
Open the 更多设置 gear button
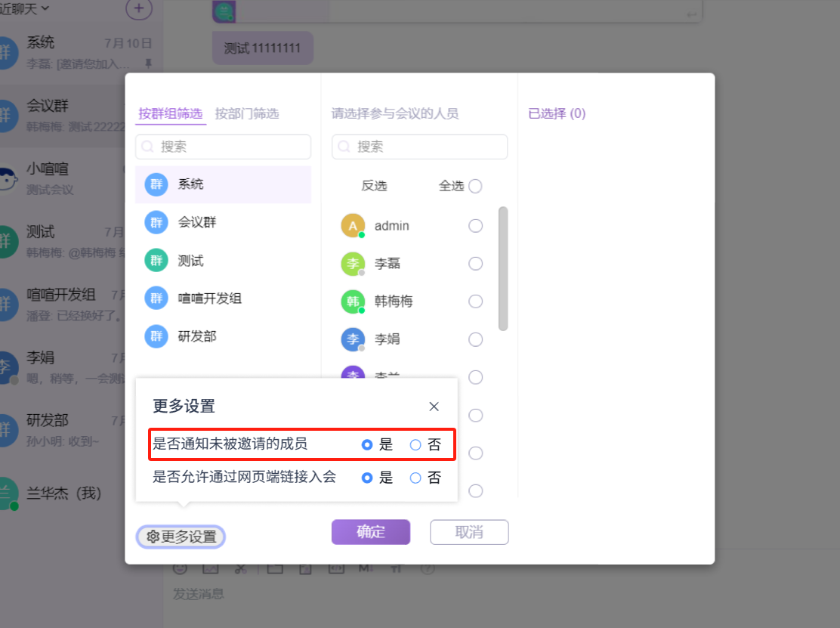point(181,537)
